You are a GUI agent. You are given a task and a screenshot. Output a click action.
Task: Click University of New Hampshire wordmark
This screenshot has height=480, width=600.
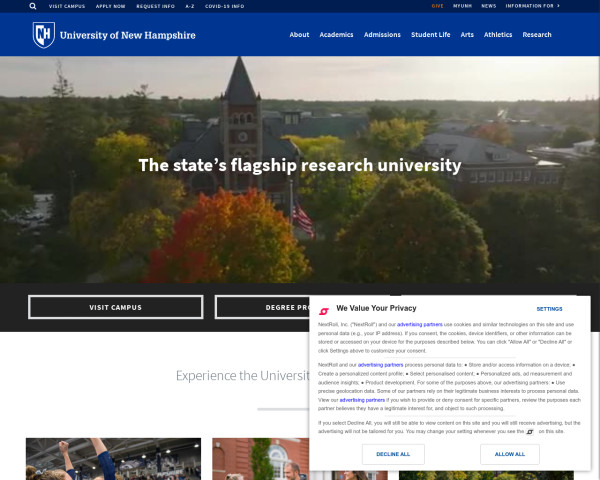click(x=127, y=35)
